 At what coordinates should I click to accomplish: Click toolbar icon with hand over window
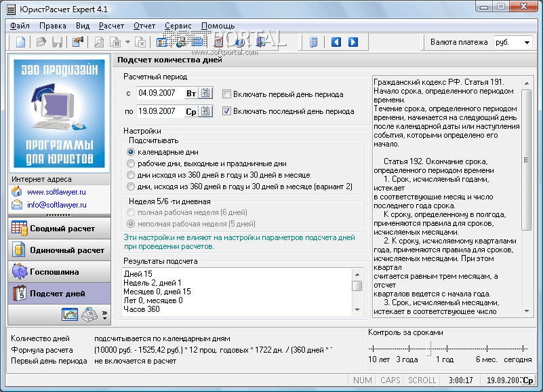click(x=78, y=42)
